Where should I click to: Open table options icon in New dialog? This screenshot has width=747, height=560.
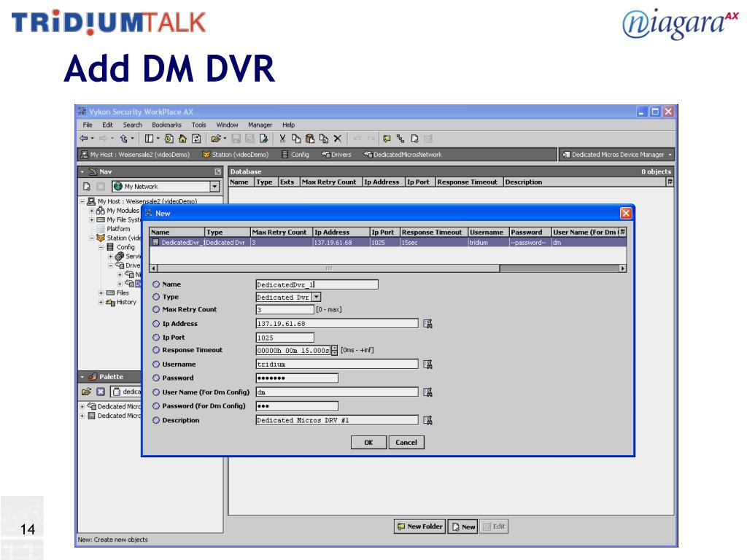[x=623, y=232]
